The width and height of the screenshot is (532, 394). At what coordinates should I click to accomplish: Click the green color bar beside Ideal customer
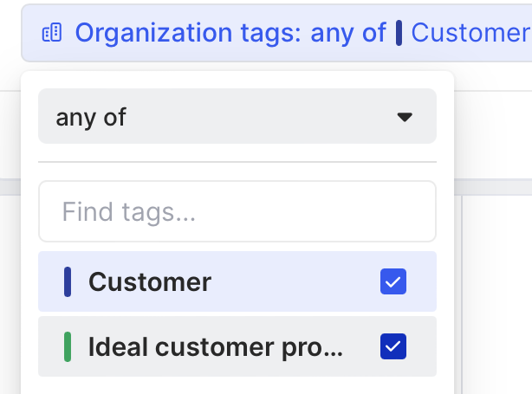[x=68, y=346]
